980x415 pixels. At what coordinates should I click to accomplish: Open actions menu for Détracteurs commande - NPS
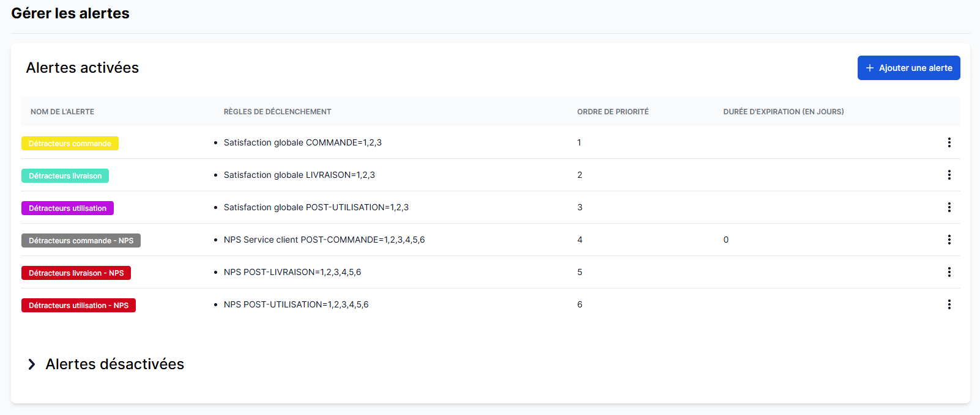949,240
